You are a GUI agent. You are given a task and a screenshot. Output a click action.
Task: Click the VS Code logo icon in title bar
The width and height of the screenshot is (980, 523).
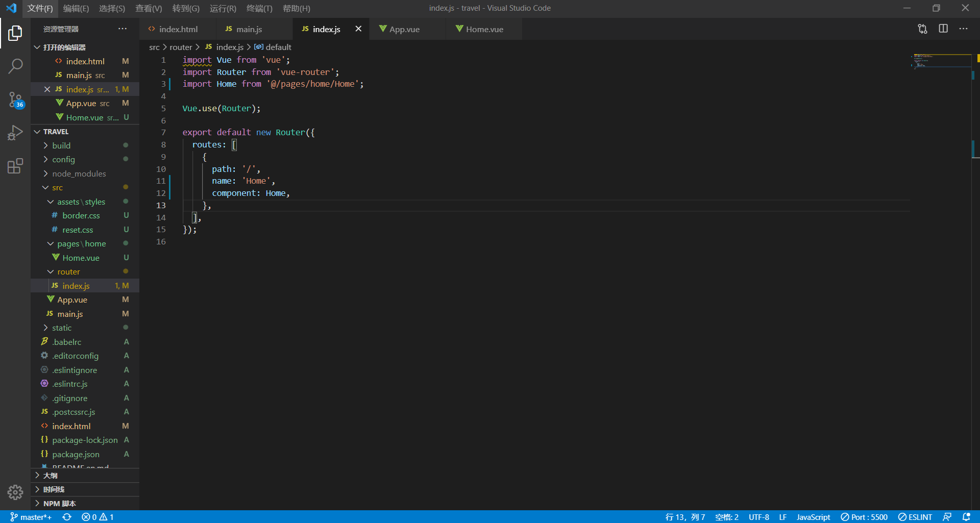(x=11, y=8)
